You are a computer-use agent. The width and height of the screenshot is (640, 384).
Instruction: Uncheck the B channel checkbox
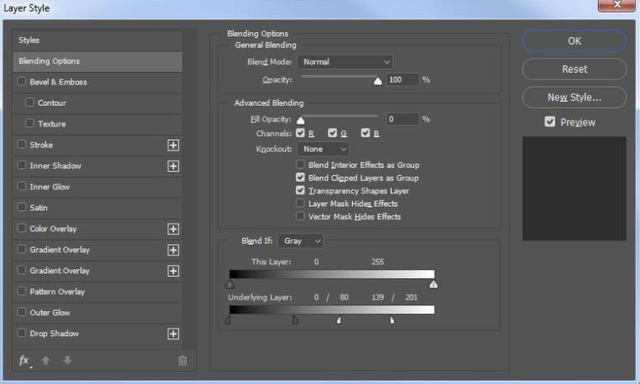365,133
